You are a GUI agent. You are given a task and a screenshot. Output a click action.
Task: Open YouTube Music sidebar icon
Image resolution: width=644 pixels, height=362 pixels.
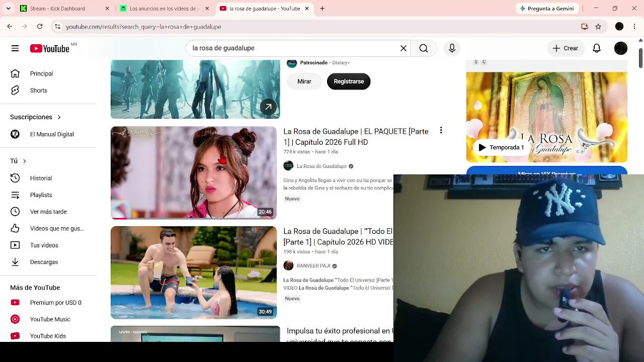coord(15,319)
